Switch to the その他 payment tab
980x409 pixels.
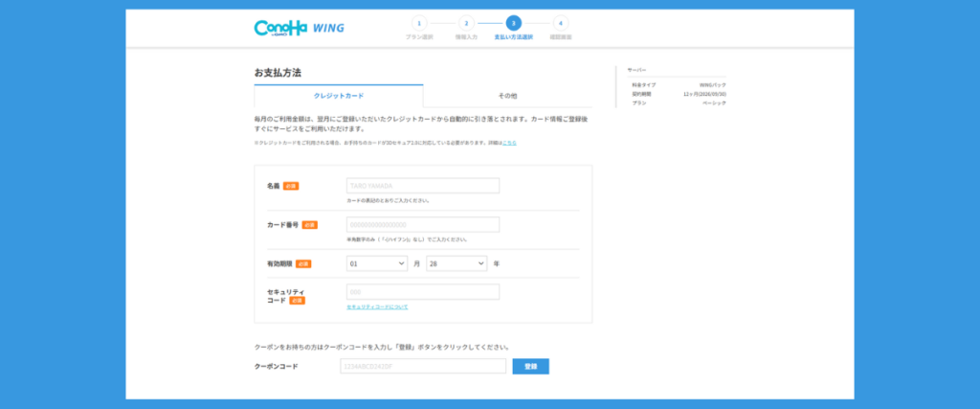507,96
